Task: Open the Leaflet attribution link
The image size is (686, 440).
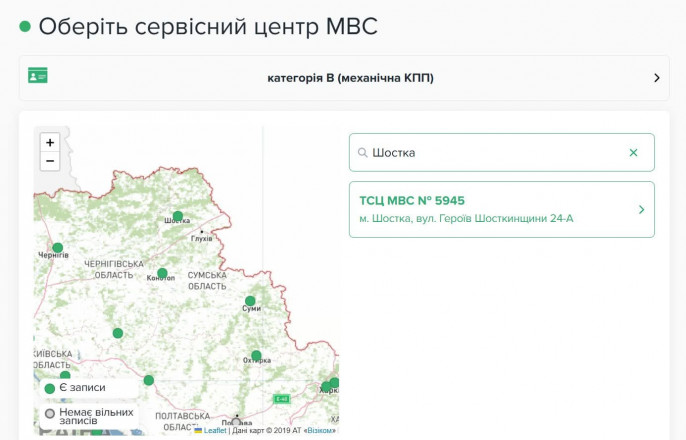Action: coord(214,431)
